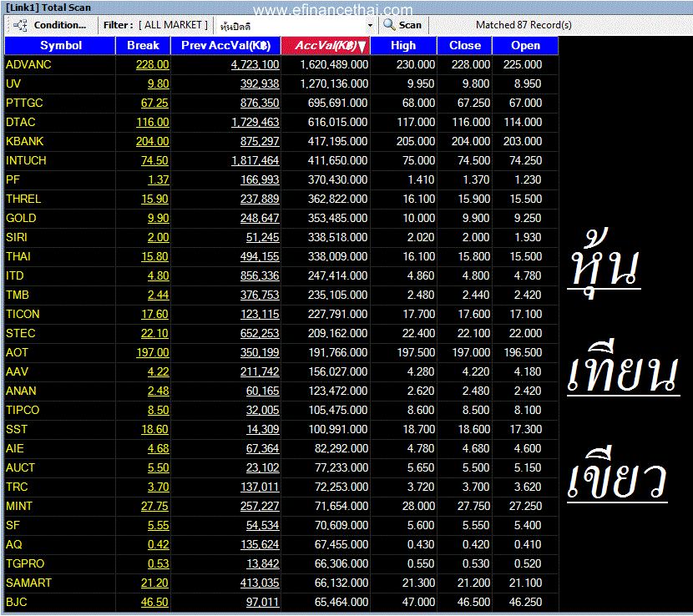Select the PTTGC symbol
The width and height of the screenshot is (693, 616).
coord(24,103)
